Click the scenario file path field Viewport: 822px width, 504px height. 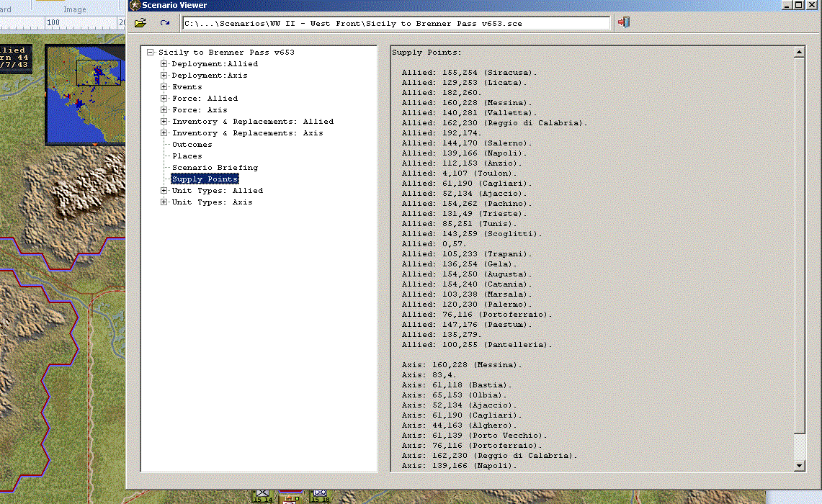[x=396, y=24]
